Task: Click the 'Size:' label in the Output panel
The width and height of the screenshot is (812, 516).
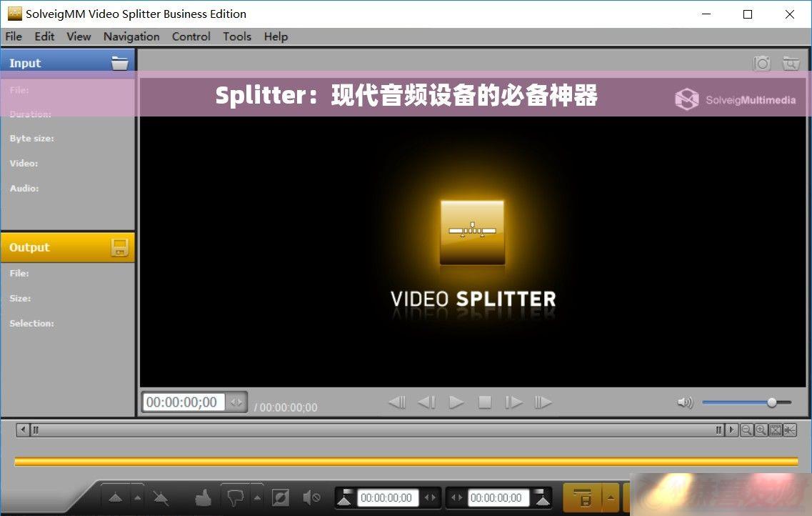Action: [x=20, y=299]
